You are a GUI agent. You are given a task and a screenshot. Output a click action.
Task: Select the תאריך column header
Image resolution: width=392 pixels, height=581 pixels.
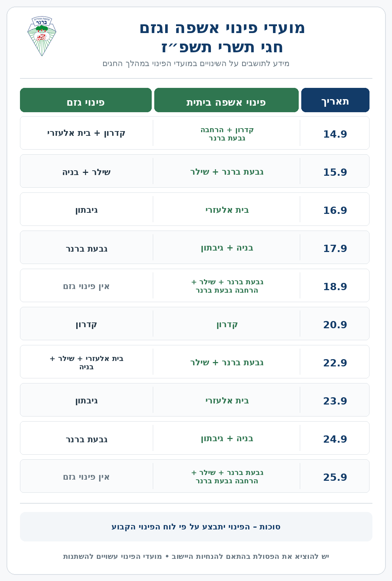(335, 100)
